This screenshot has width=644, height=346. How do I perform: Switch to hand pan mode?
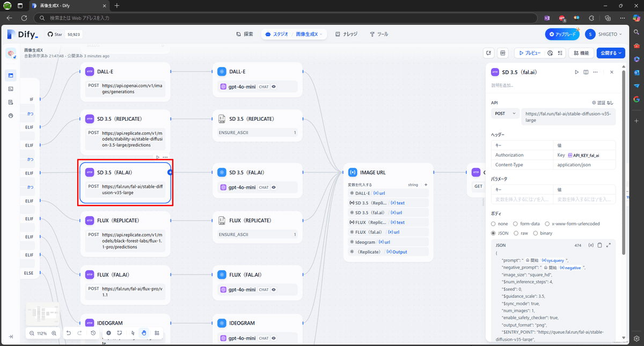click(x=144, y=333)
